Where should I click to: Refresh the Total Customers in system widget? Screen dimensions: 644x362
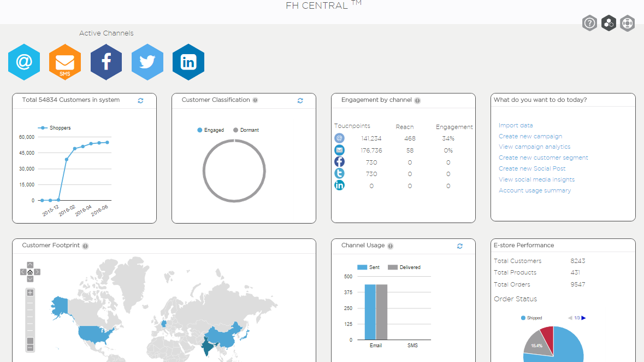point(140,101)
